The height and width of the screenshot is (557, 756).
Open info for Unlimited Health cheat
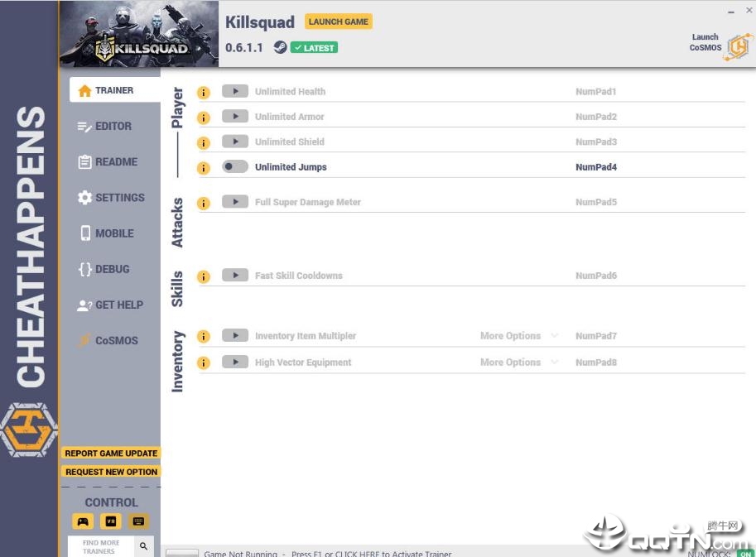pyautogui.click(x=204, y=93)
